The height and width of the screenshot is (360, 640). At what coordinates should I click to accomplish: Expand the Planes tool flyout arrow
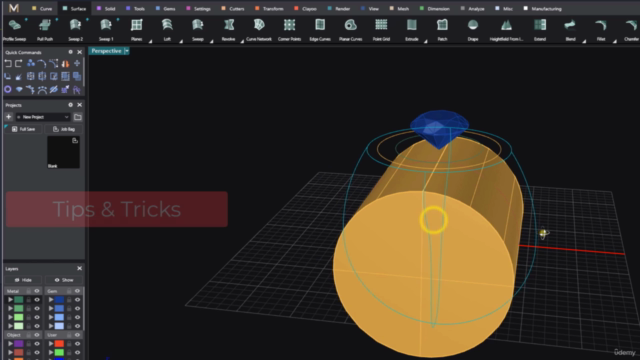click(x=150, y=41)
